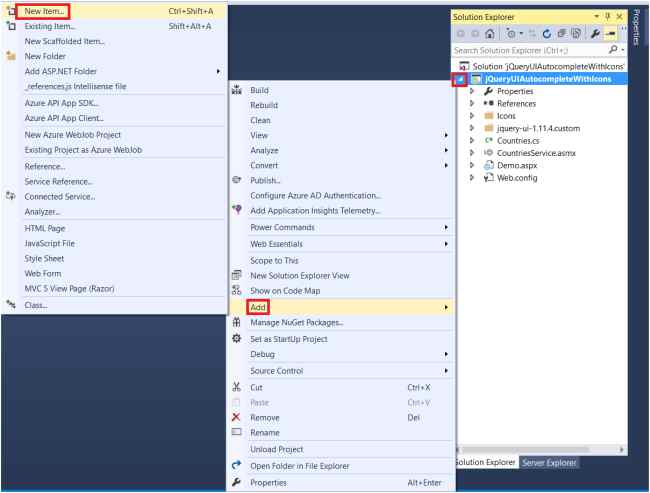Click the Application Insights lightbulb icon
The width and height of the screenshot is (650, 493).
pos(237,210)
